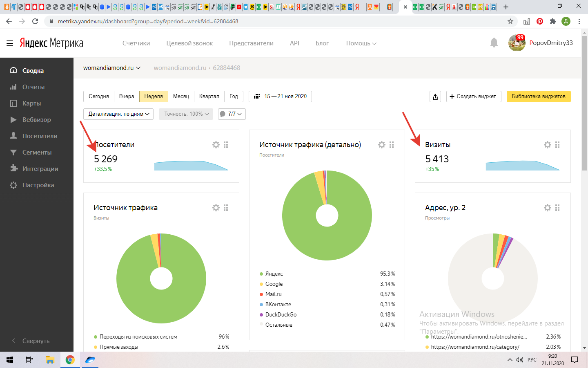Click the Библиотека виджетов button
Screen dimensions: 588x368
coord(538,96)
